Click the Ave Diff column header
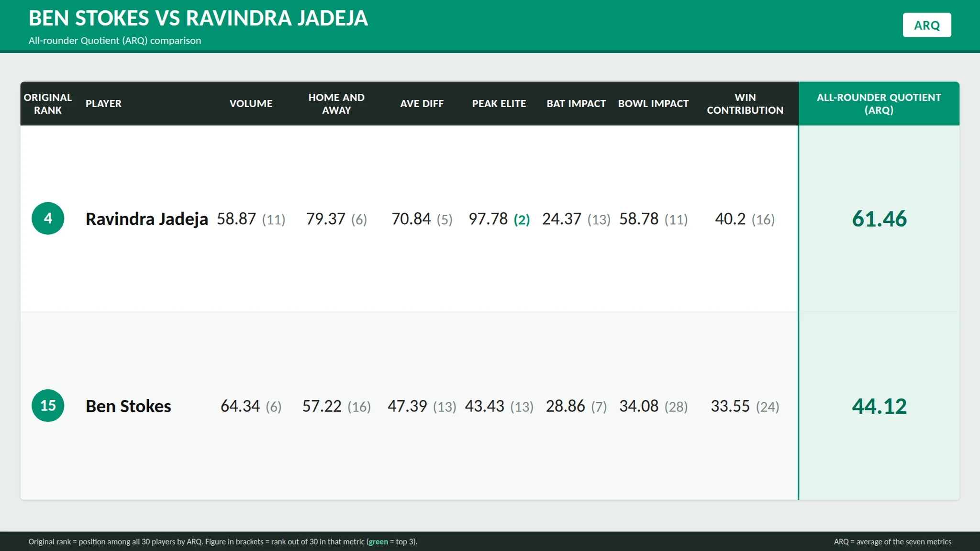 click(x=422, y=104)
